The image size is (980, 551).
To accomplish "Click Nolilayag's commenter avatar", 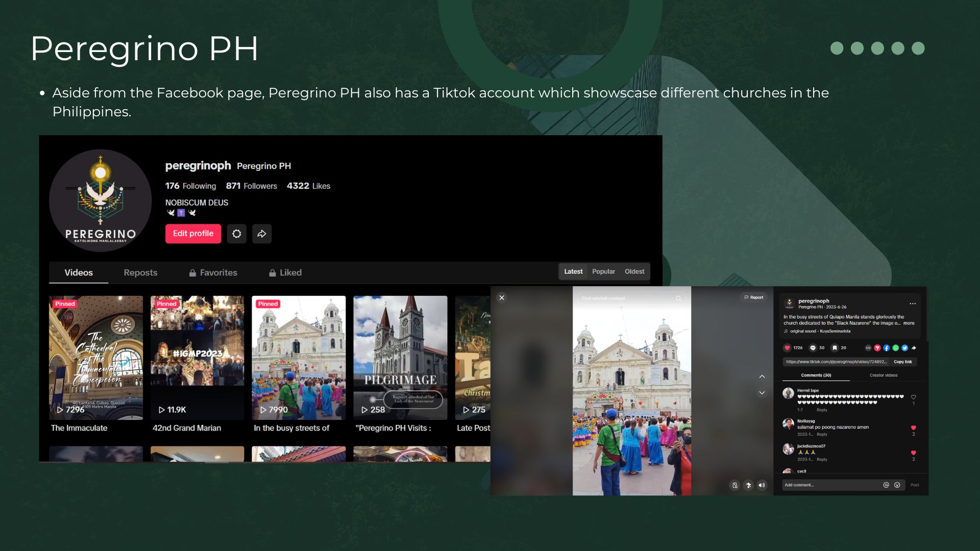I will [788, 424].
